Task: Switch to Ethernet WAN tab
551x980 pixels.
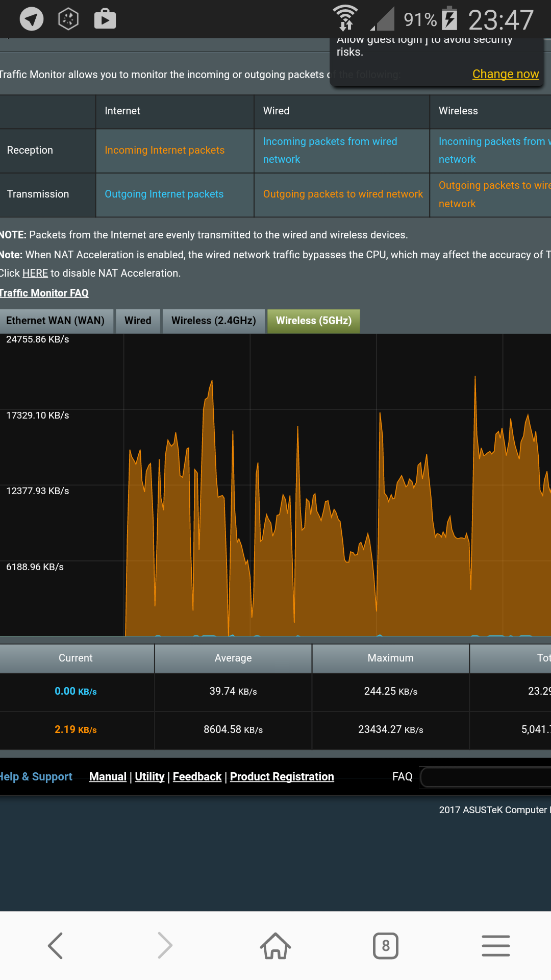Action: (56, 321)
